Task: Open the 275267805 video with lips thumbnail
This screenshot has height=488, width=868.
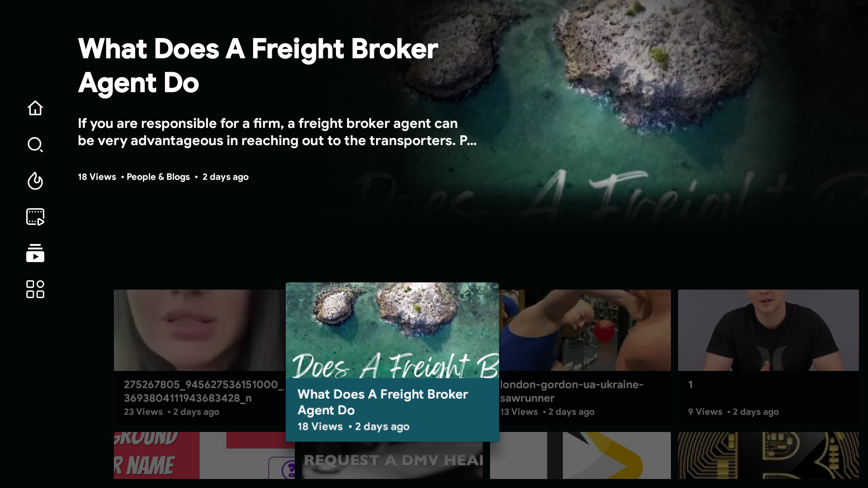Action: pyautogui.click(x=200, y=330)
